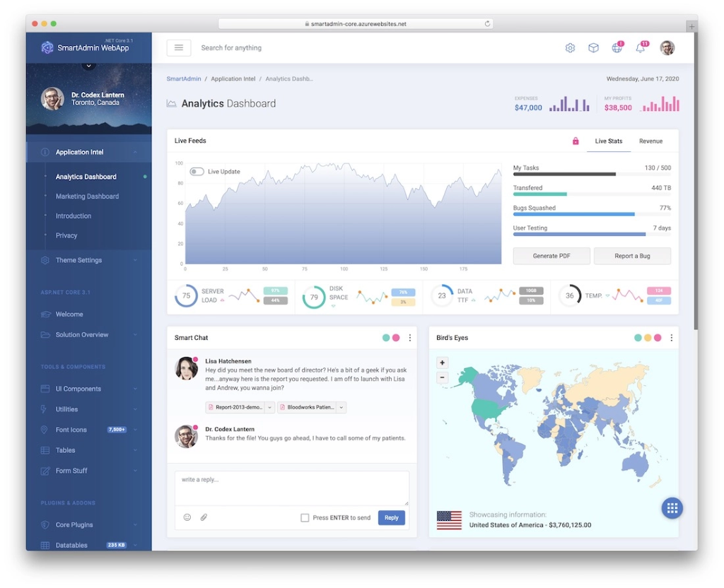This screenshot has height=588, width=724.
Task: Click the Form Stuff edit icon
Action: [x=45, y=471]
